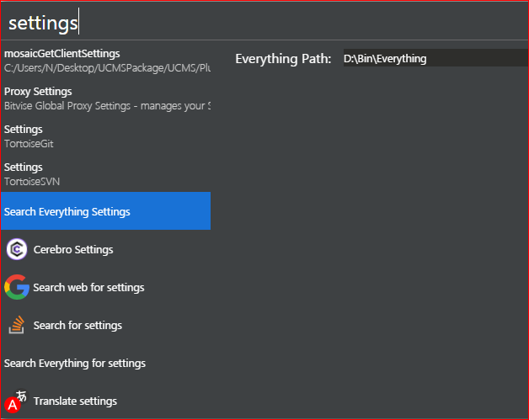Click the Everything Path input field

[435, 58]
